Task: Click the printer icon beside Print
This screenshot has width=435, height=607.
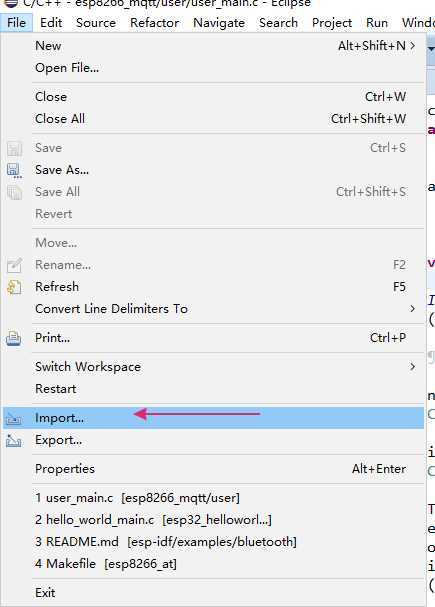Action: point(14,338)
